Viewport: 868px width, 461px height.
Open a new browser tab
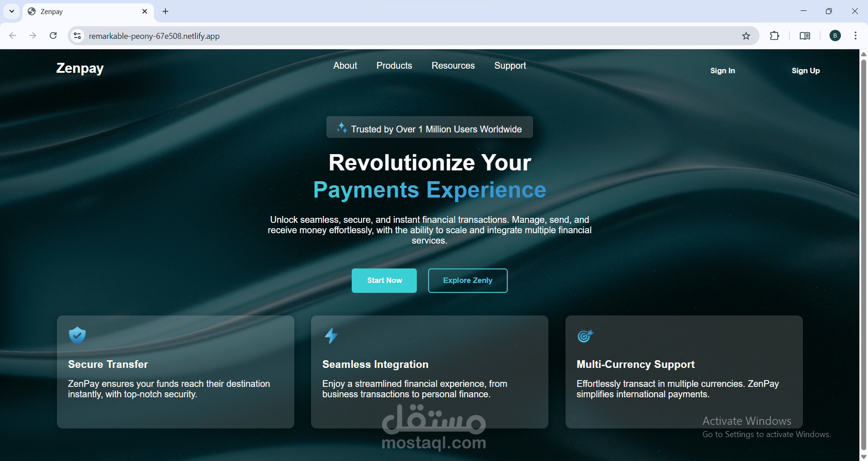(x=165, y=11)
